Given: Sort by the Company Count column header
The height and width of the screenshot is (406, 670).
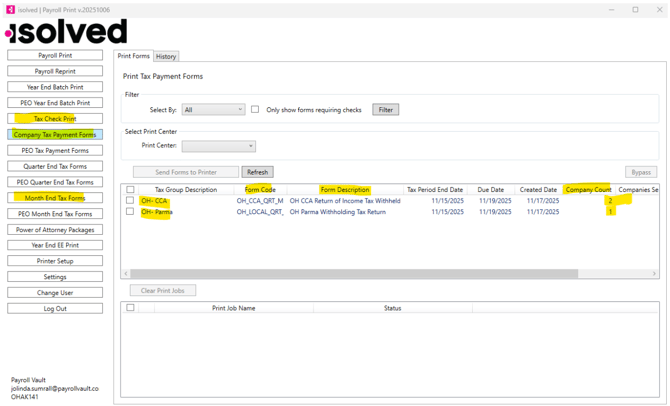Looking at the screenshot, I should [x=588, y=190].
